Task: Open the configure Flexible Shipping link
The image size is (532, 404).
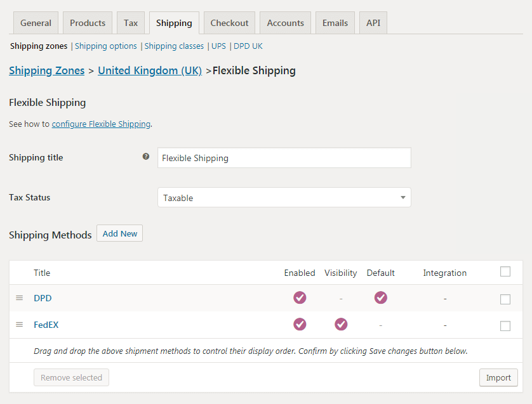Action: click(101, 124)
